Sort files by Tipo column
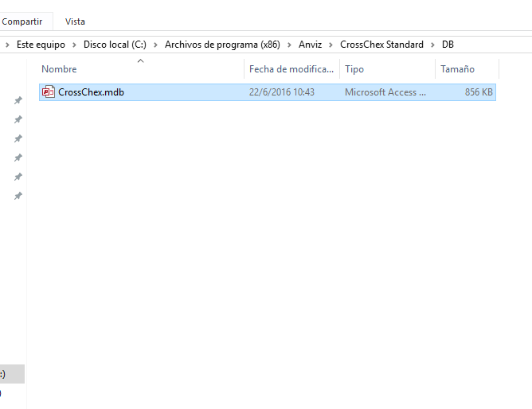Screen dimensions: 532x409 pos(354,69)
